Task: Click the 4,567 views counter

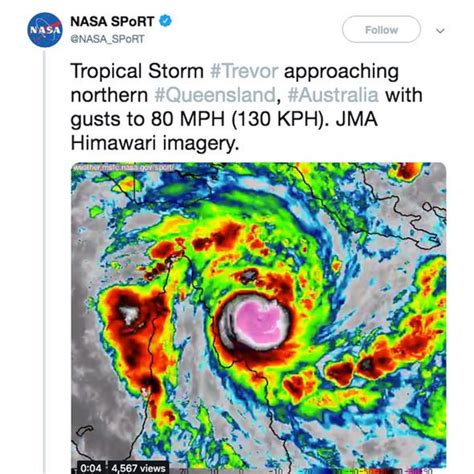Action: point(139,468)
